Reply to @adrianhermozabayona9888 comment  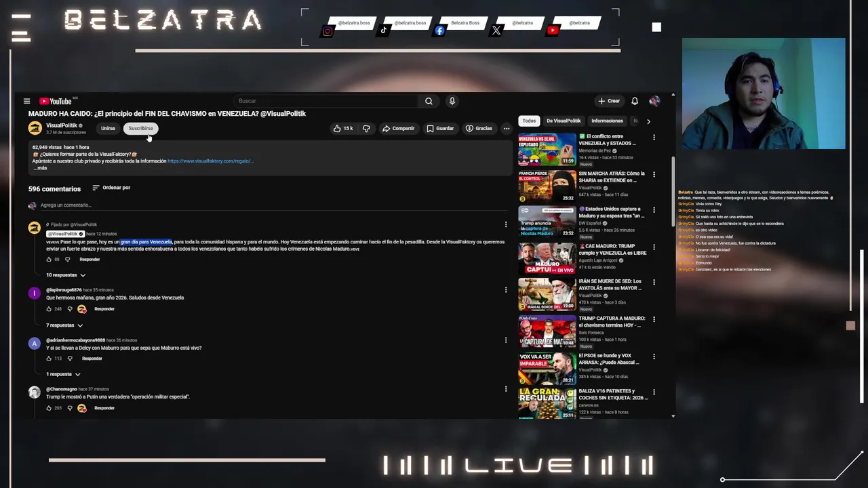click(x=92, y=359)
